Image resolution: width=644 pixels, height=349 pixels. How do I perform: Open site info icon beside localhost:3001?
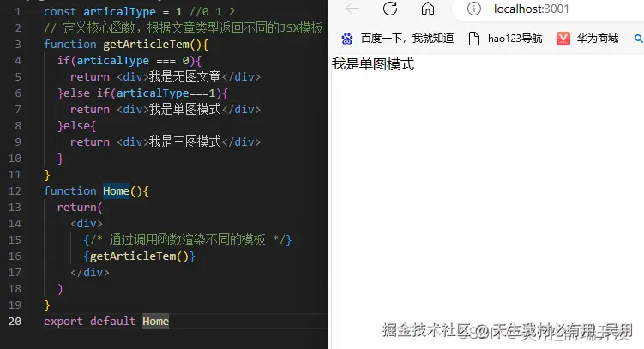pyautogui.click(x=474, y=9)
